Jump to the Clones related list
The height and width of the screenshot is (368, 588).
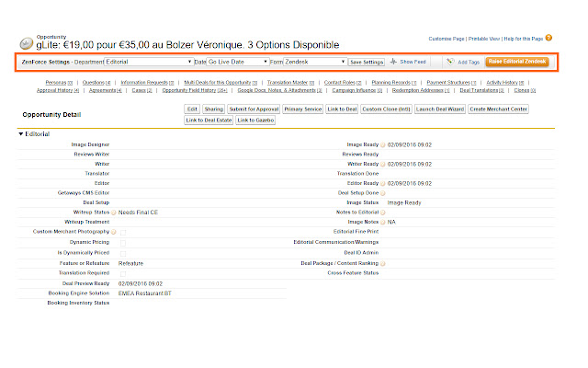[x=525, y=90]
